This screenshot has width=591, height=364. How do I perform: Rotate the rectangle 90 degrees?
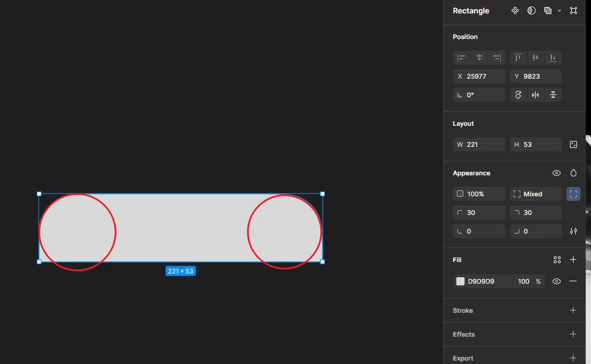click(518, 95)
